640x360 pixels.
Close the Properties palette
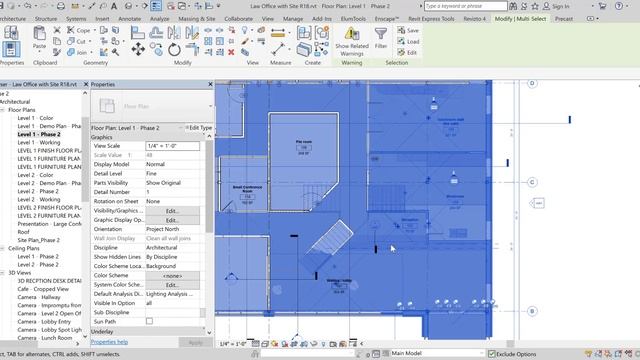click(210, 84)
